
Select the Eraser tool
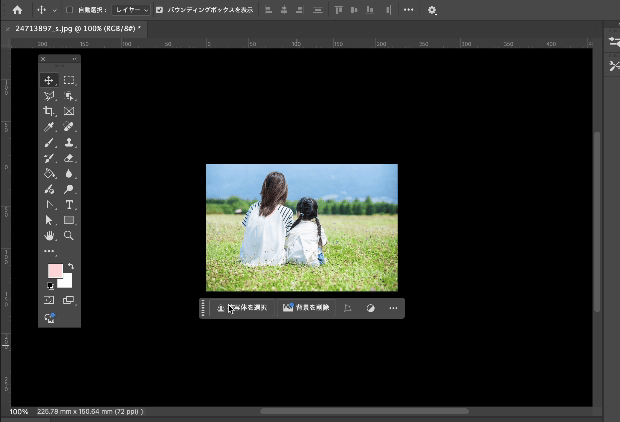(x=69, y=158)
